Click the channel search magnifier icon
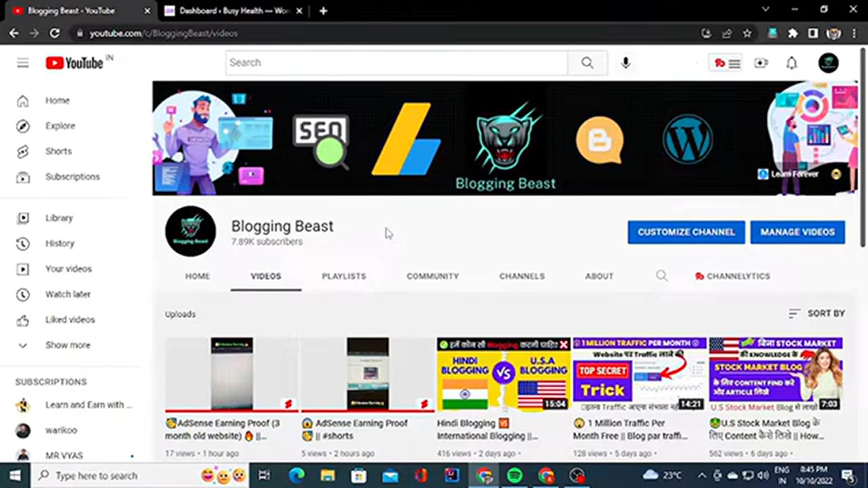Viewport: 868px width, 488px height. tap(661, 276)
